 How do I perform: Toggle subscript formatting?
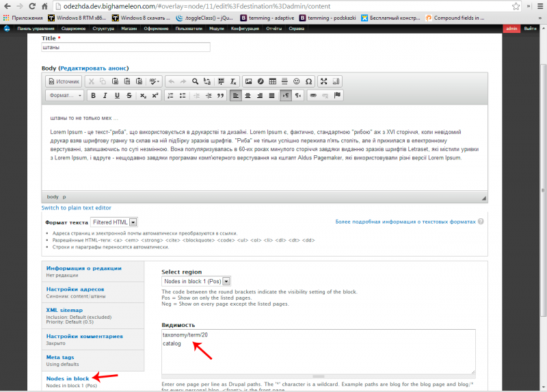tap(143, 95)
